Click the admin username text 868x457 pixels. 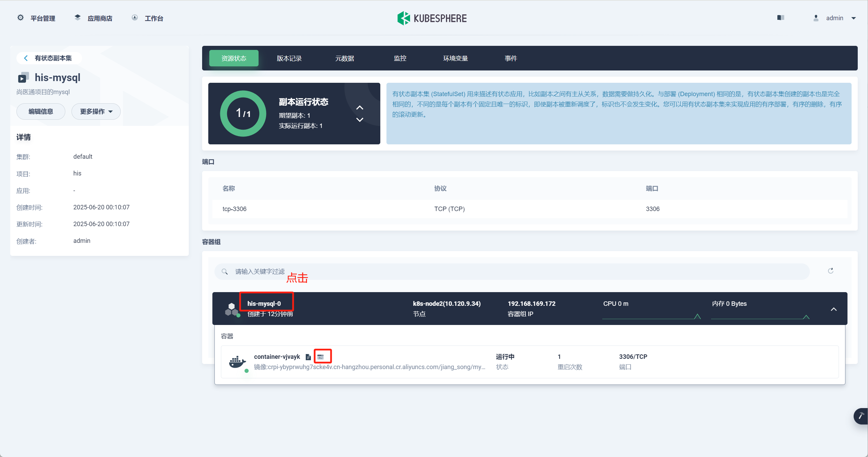pyautogui.click(x=835, y=18)
